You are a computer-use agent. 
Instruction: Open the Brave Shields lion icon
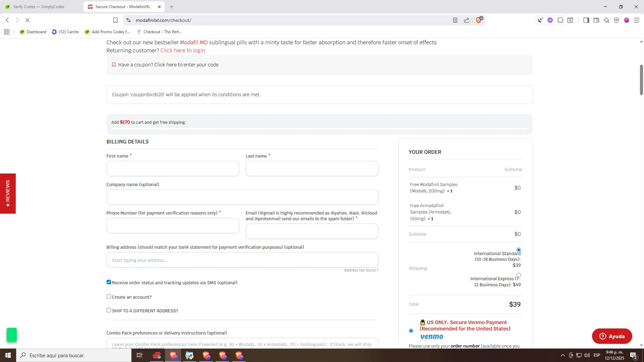(x=479, y=20)
